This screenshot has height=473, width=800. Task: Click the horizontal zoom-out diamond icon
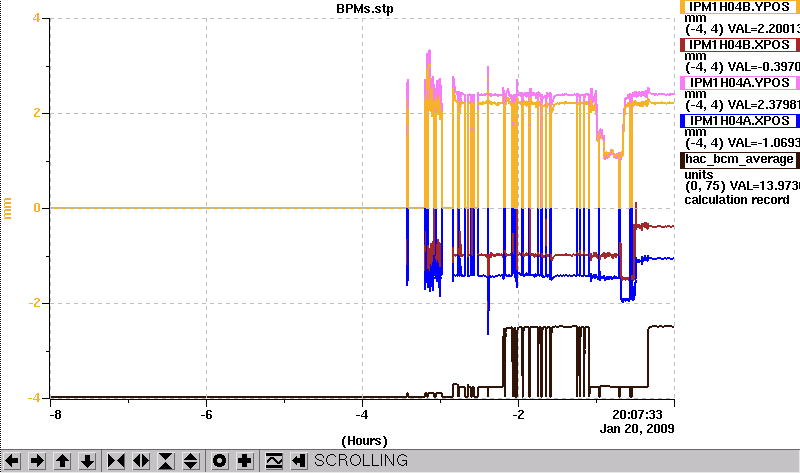(x=141, y=461)
